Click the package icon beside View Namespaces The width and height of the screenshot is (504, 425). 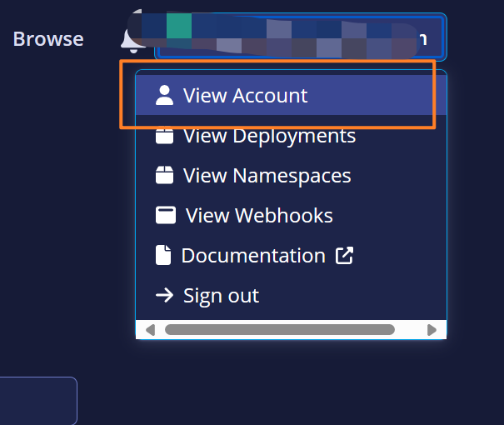point(165,176)
